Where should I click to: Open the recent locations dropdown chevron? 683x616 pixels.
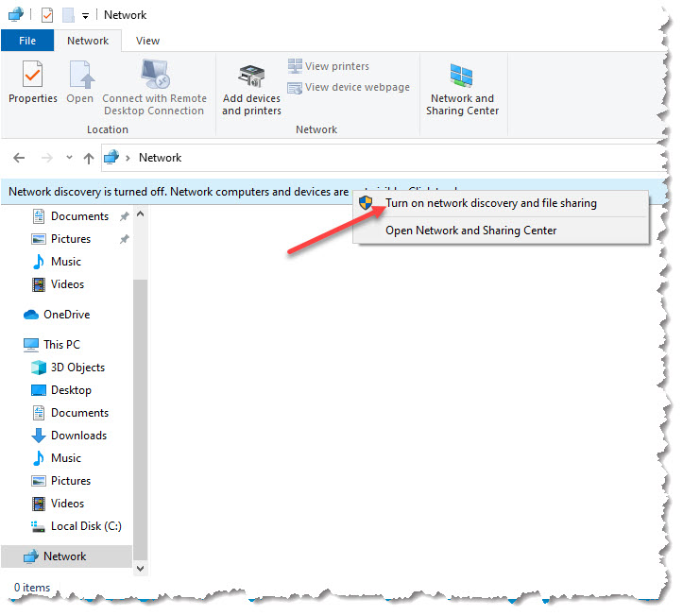(68, 158)
